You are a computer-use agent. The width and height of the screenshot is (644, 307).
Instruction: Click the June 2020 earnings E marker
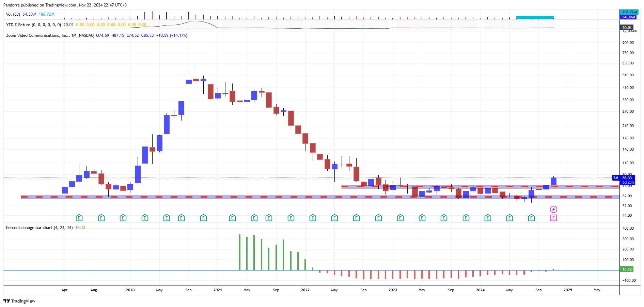167,218
